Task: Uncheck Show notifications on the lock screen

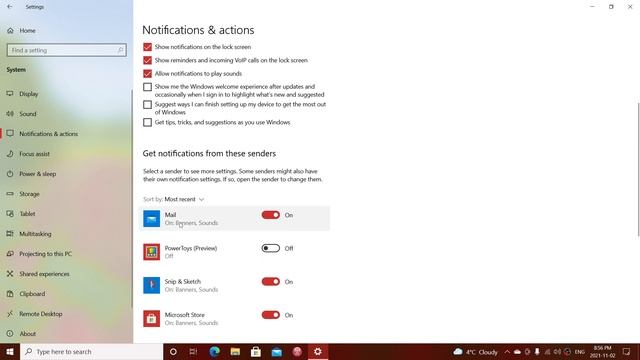Action: tap(147, 47)
